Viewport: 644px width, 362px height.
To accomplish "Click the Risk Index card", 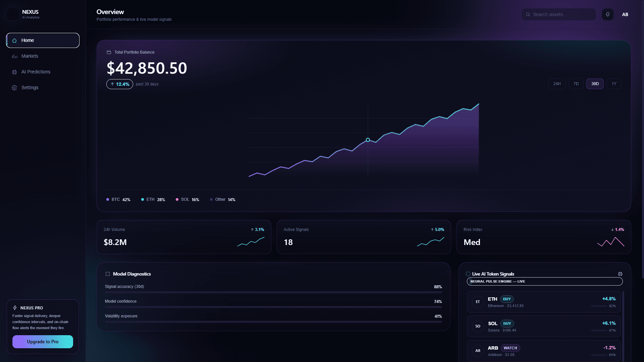I will pos(544,237).
